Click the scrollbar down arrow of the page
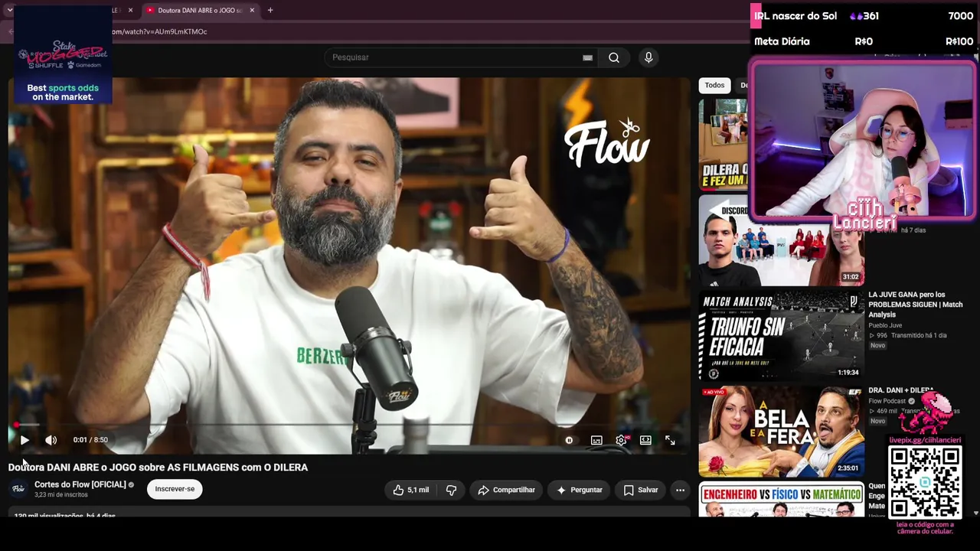 (975, 513)
